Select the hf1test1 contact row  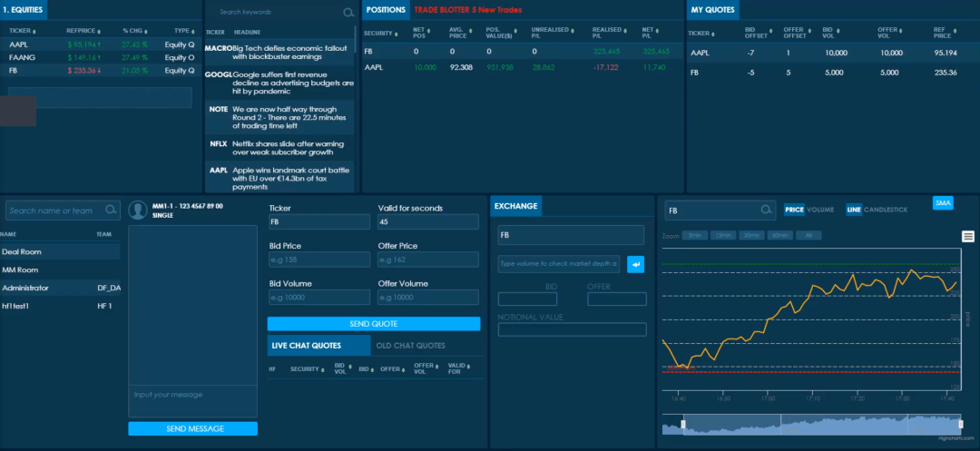click(x=60, y=306)
